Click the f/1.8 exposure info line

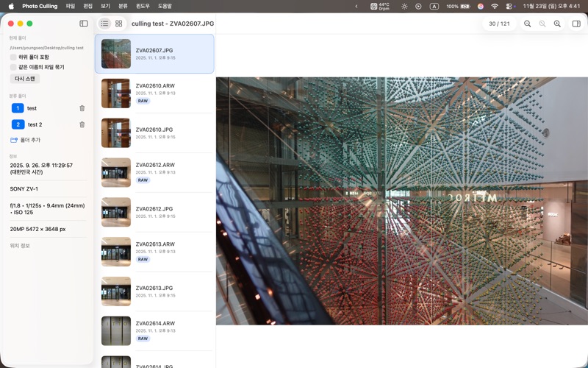click(x=47, y=209)
